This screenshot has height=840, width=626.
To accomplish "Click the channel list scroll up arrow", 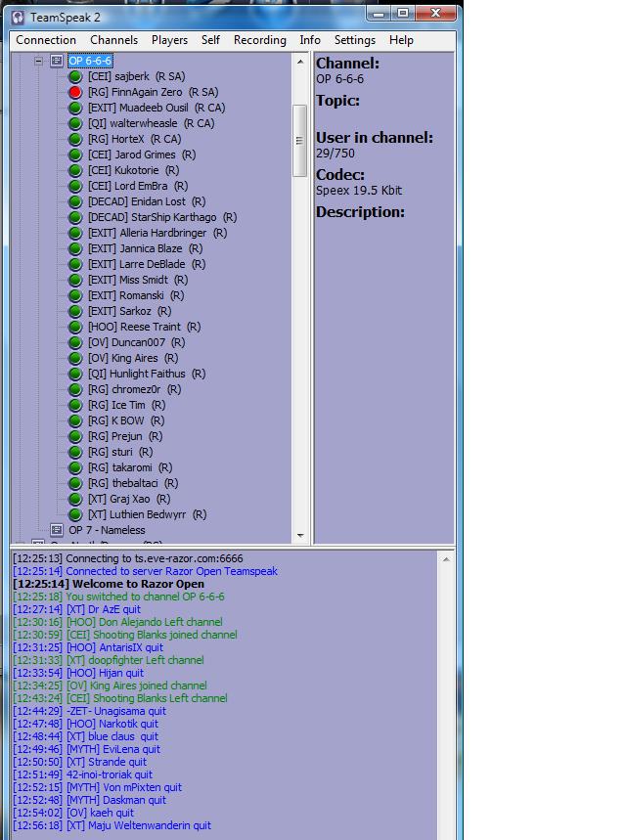I will tap(300, 62).
